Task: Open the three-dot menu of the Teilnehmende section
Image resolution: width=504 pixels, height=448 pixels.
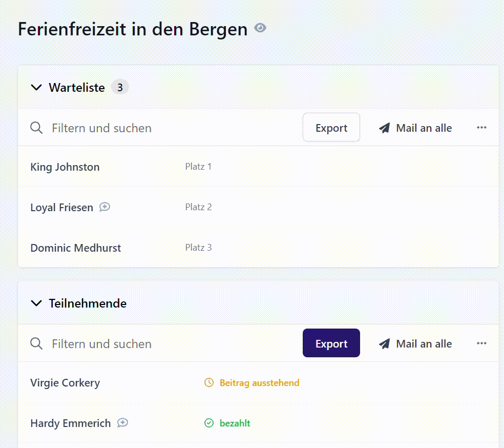Action: click(481, 343)
